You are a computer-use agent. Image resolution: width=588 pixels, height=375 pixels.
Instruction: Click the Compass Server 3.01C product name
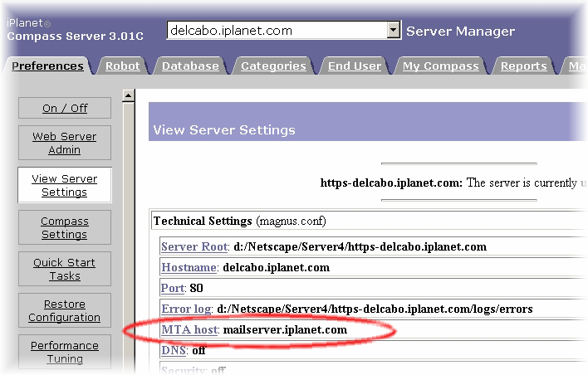(75, 37)
